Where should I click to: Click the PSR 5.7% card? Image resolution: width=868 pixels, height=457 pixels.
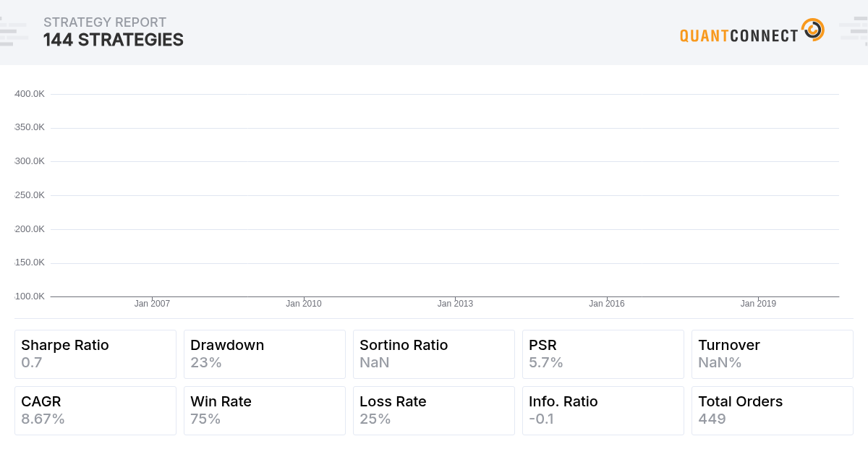tap(603, 354)
